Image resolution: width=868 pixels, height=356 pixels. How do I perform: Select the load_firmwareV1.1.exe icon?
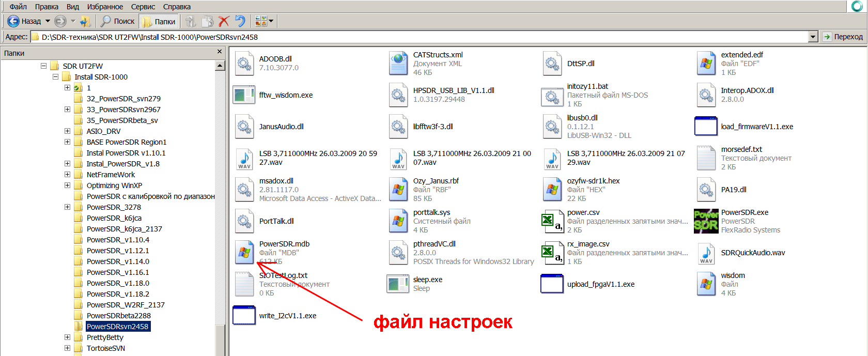pyautogui.click(x=706, y=126)
